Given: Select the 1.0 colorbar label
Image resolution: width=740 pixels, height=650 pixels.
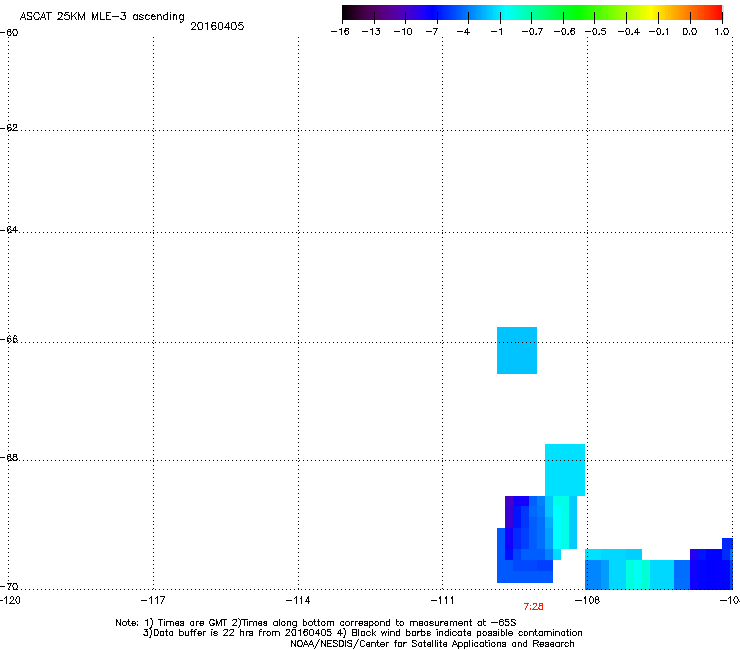Looking at the screenshot, I should click(x=722, y=32).
